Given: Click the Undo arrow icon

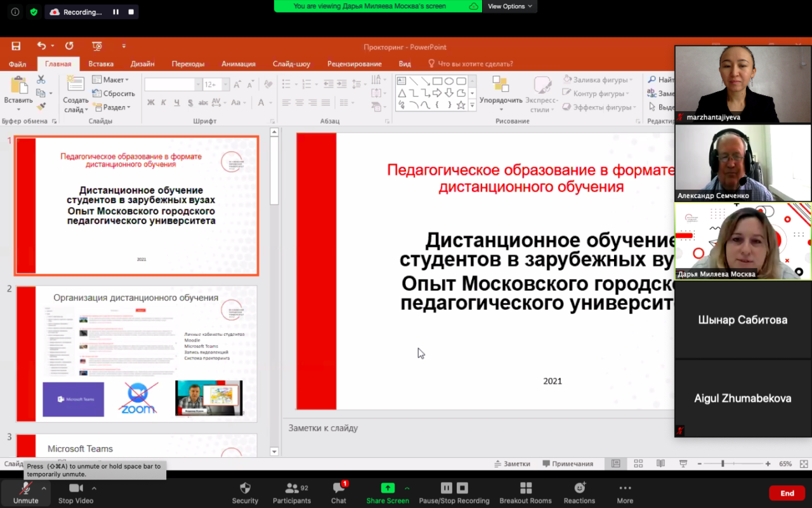Looking at the screenshot, I should pyautogui.click(x=41, y=46).
